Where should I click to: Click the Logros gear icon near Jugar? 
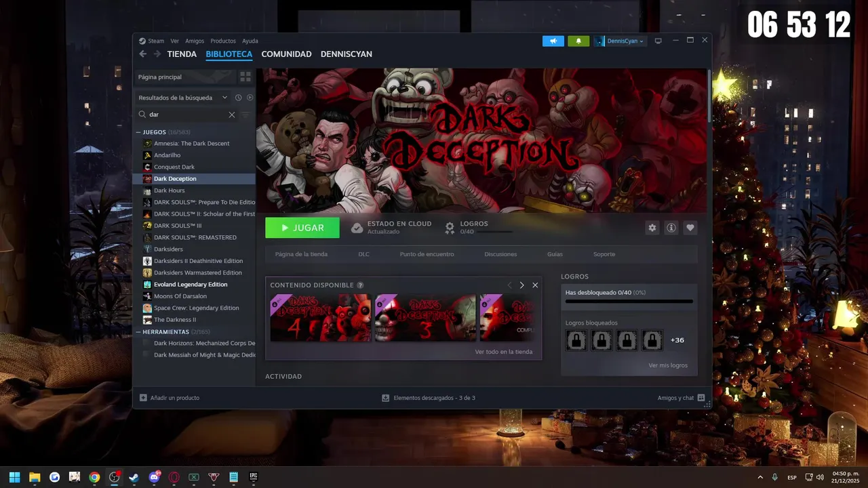pos(450,228)
